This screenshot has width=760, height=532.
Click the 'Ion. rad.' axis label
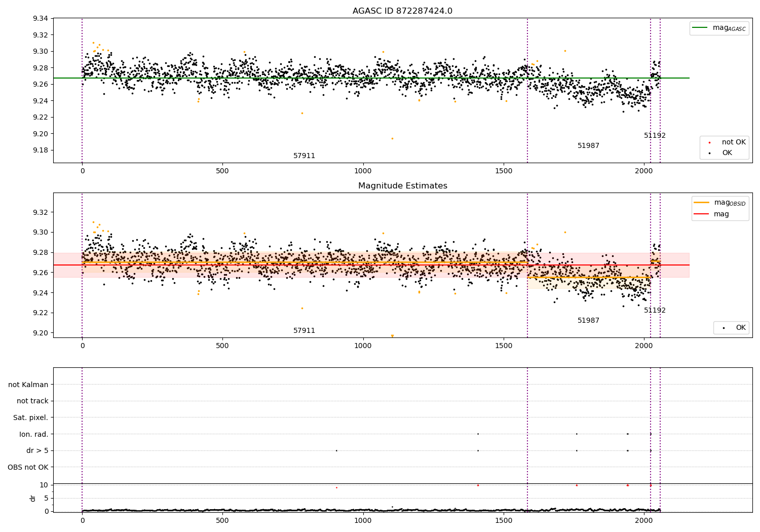[x=34, y=434]
